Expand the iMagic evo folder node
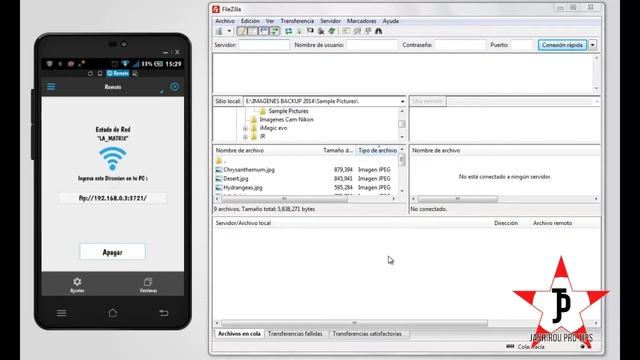 coord(245,129)
